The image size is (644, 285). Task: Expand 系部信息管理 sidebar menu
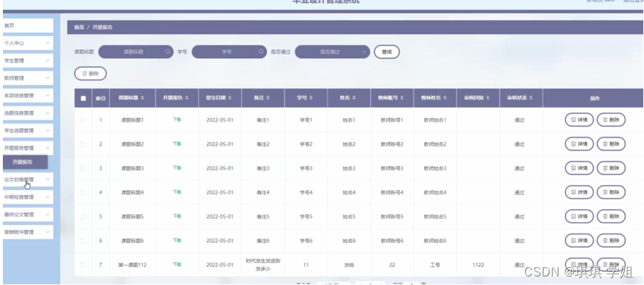[x=28, y=96]
